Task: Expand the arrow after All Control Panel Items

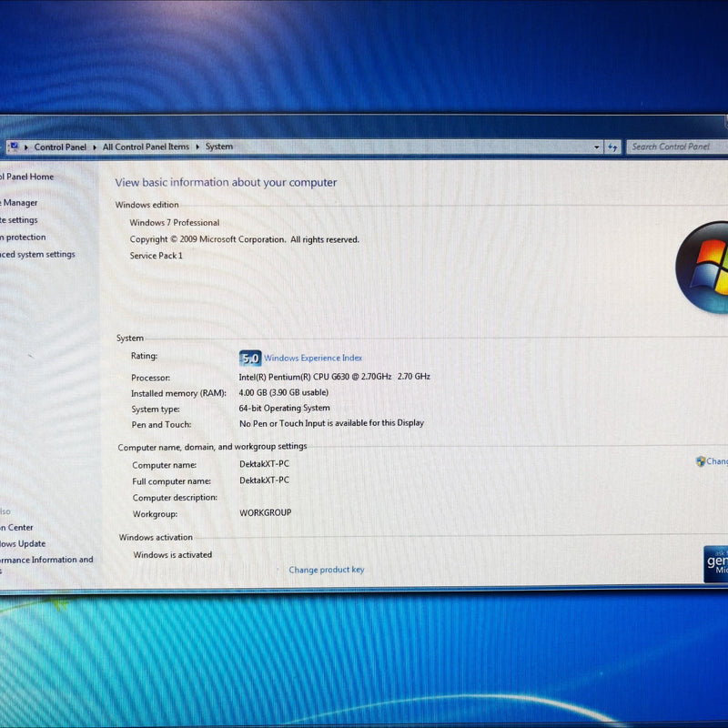Action: 197,147
